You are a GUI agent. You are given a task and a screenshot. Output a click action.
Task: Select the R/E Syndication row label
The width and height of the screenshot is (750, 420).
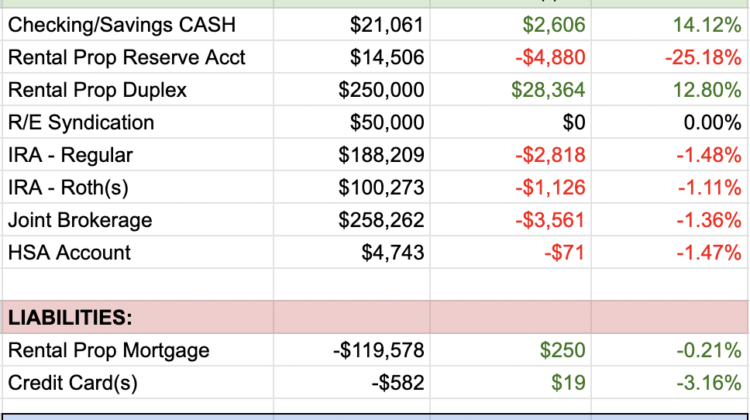(x=81, y=122)
